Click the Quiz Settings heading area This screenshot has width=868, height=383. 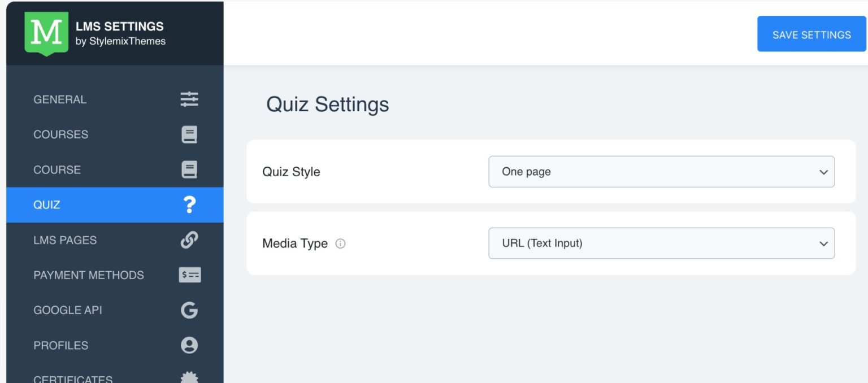click(328, 105)
